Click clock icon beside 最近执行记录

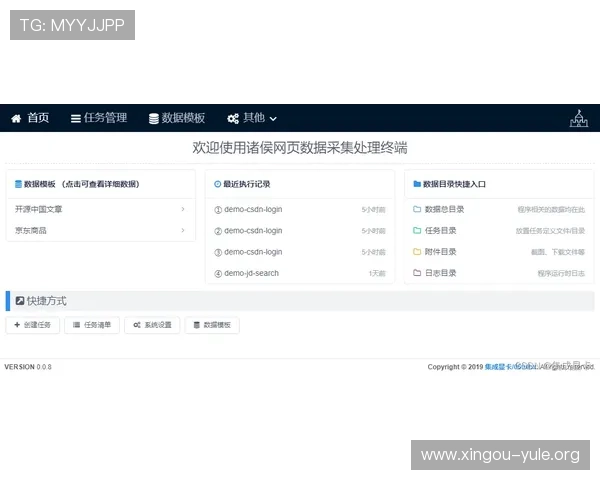click(218, 184)
